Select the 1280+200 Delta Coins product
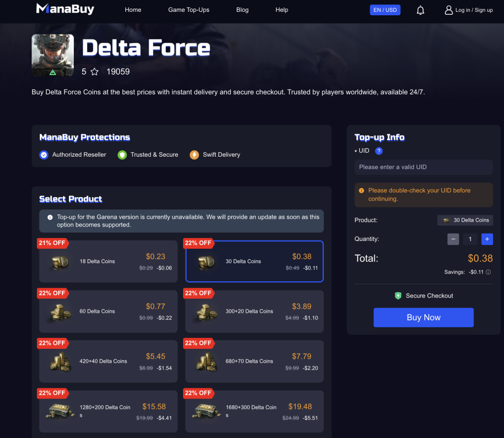The image size is (504, 438). 108,411
